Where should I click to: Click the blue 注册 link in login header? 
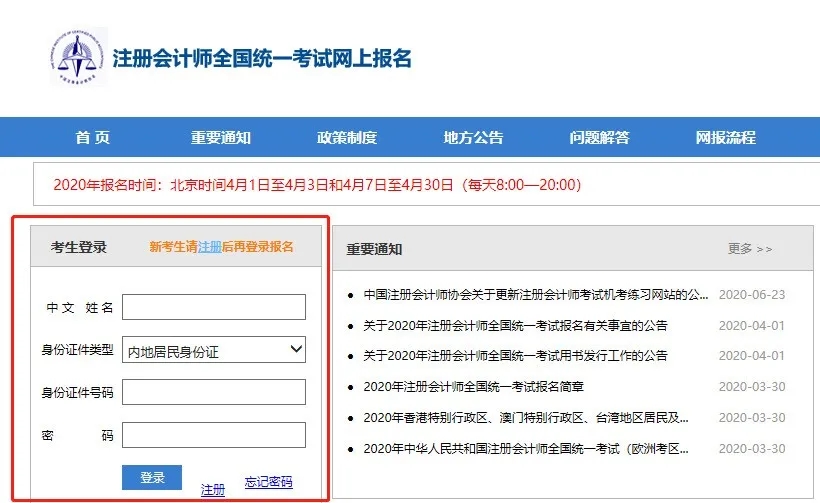(209, 247)
